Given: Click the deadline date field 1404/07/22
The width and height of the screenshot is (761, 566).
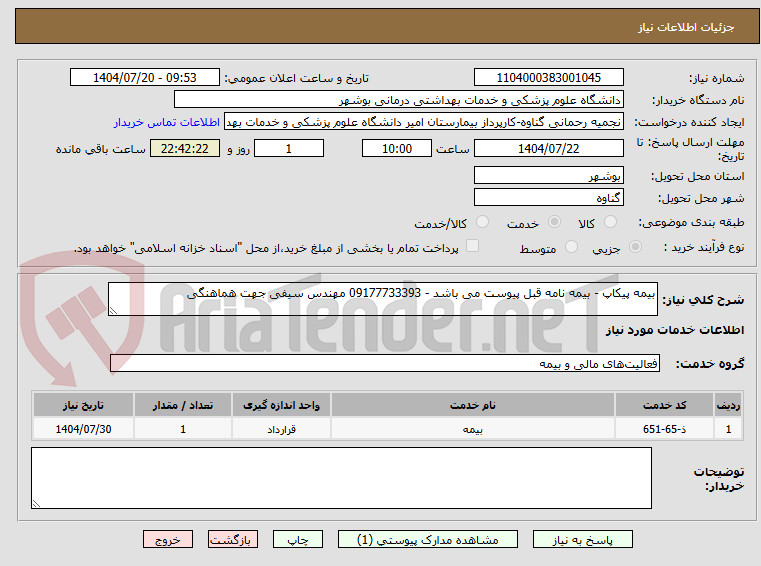Looking at the screenshot, I should [x=548, y=148].
